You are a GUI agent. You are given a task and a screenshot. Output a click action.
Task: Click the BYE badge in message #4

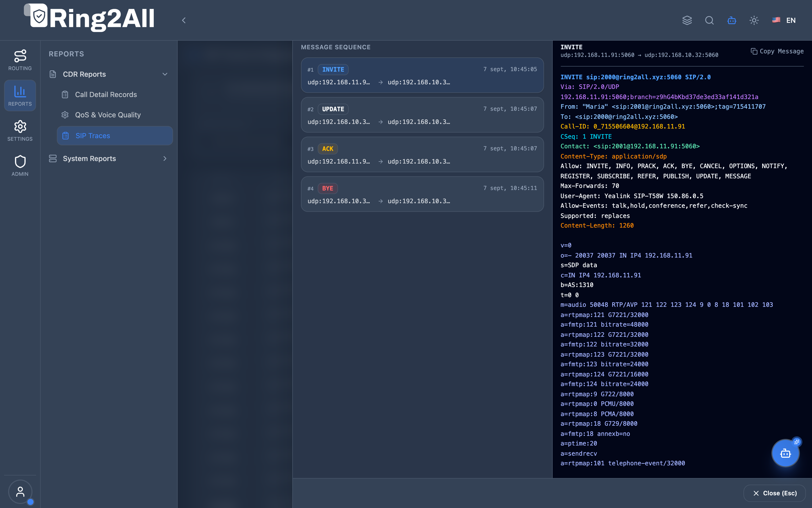328,188
